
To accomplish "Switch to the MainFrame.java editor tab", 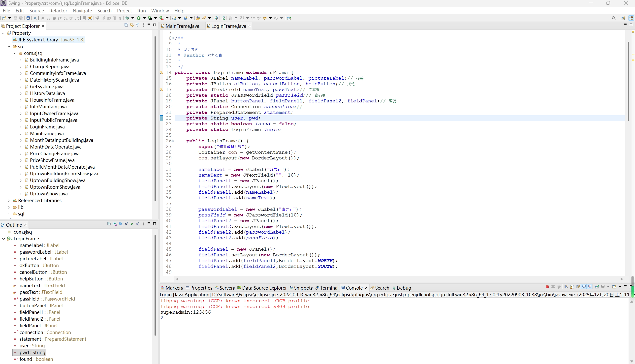I will click(182, 26).
